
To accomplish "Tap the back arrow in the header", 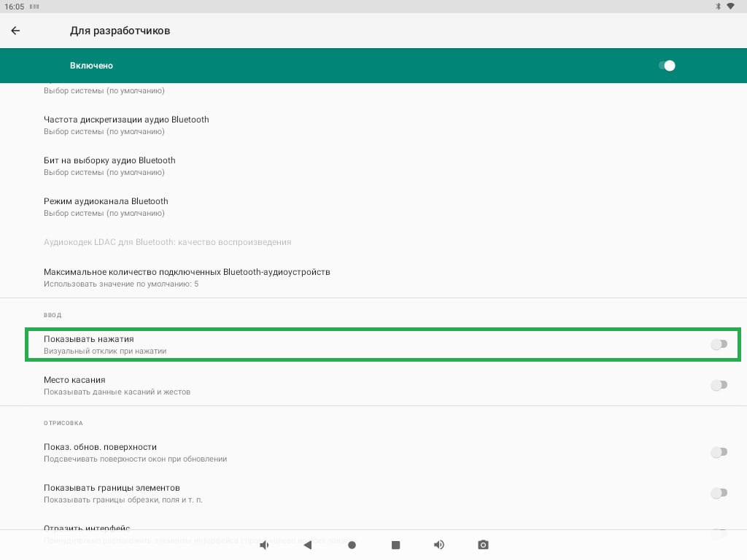I will [x=15, y=31].
